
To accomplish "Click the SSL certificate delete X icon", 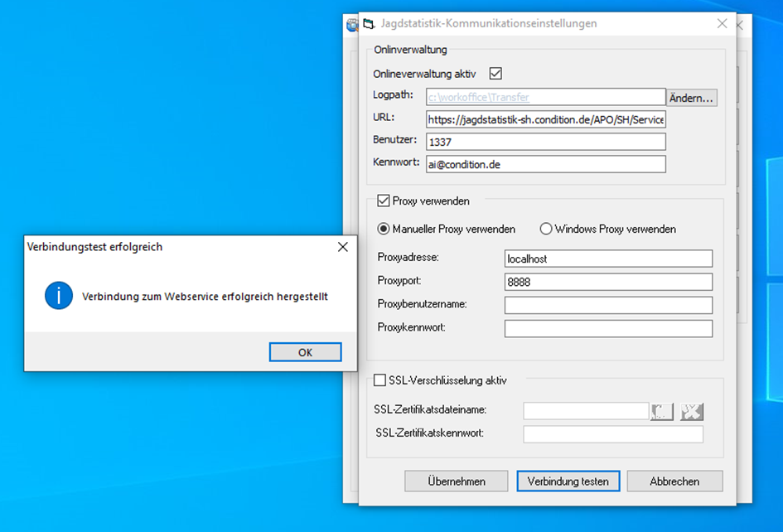I will click(692, 412).
